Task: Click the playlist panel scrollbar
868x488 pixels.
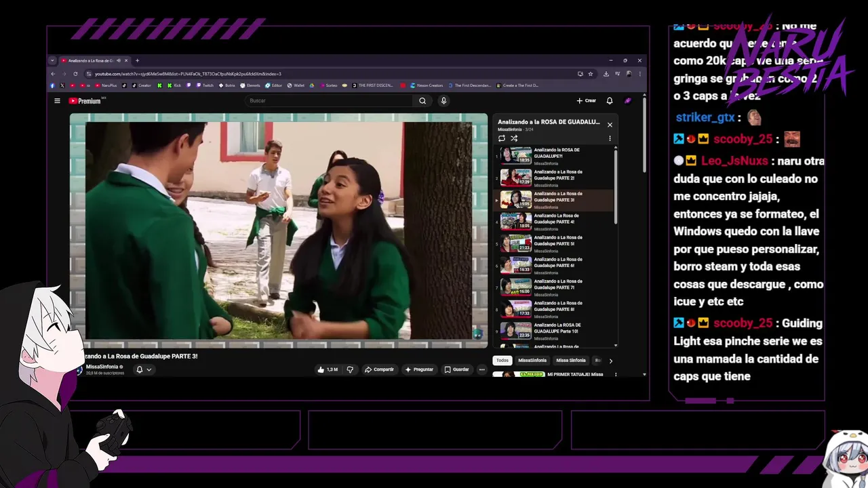Action: 616,186
